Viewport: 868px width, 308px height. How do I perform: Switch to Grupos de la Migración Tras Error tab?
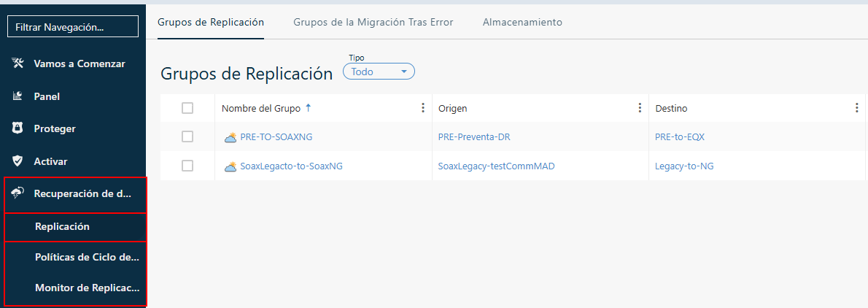pyautogui.click(x=373, y=23)
